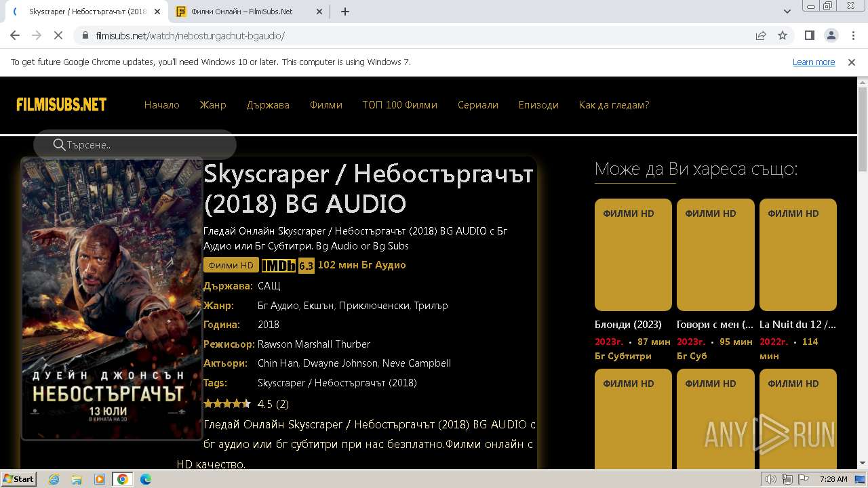Click the magnifying glass search icon
868x488 pixels.
click(59, 144)
